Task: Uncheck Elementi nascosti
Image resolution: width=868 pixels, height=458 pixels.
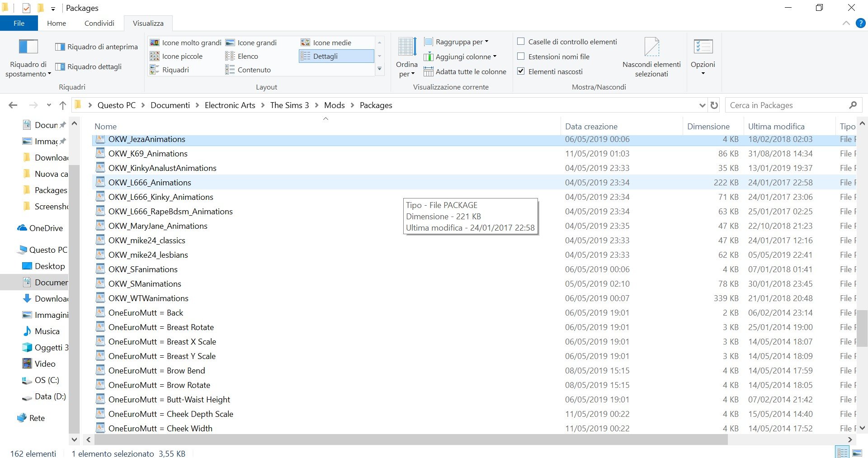Action: pyautogui.click(x=521, y=71)
